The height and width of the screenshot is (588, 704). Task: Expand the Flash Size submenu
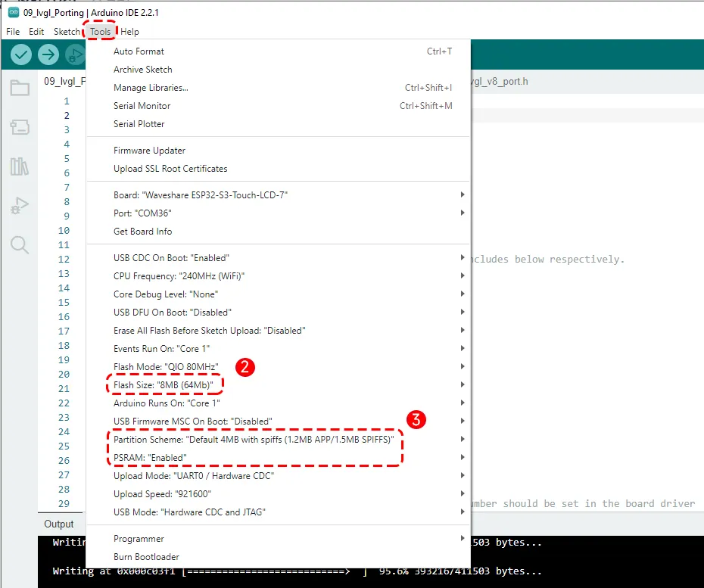click(x=163, y=385)
